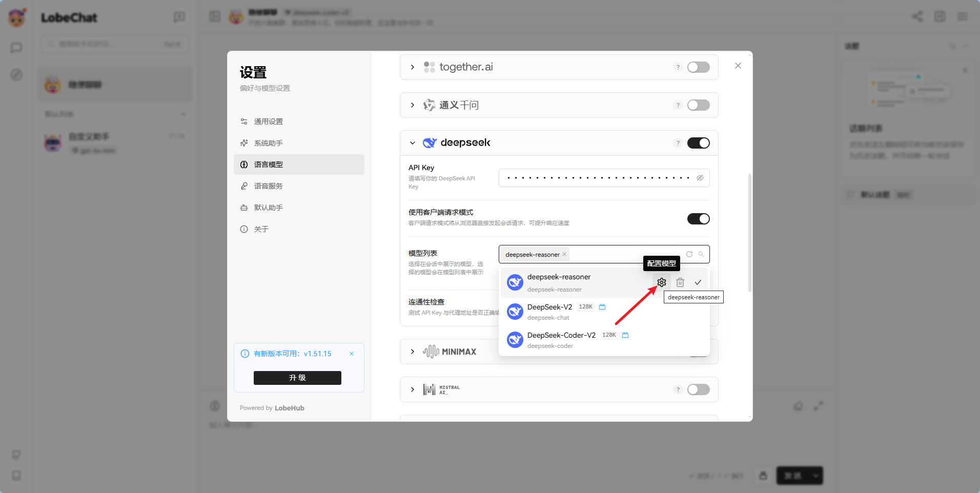This screenshot has height=493, width=980.
Task: Enable the together.ai provider
Action: (x=698, y=67)
